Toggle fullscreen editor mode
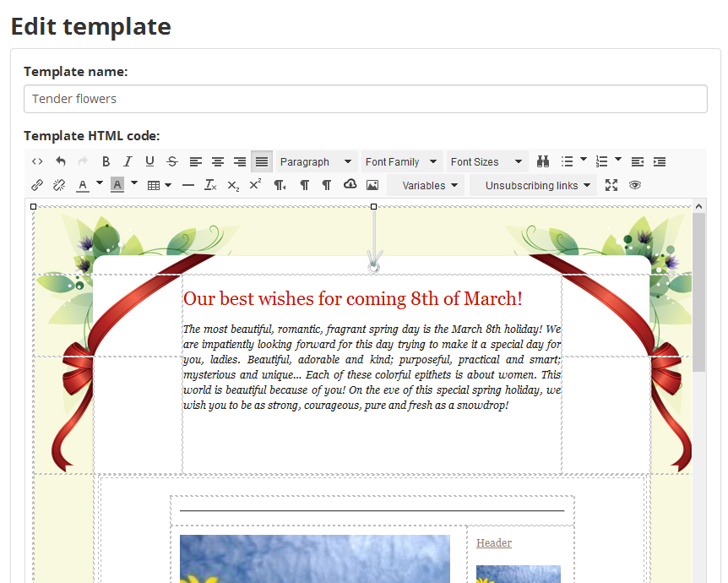The height and width of the screenshot is (583, 728). 612,185
